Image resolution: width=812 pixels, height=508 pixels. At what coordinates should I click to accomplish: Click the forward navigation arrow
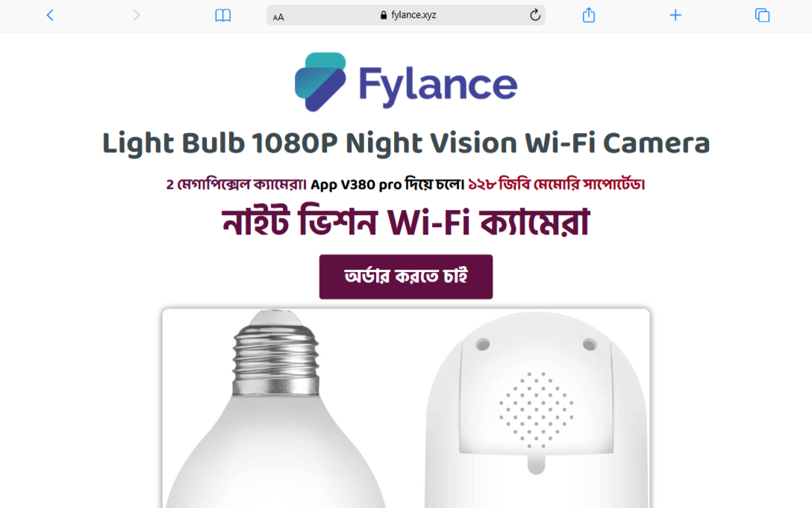[x=136, y=15]
